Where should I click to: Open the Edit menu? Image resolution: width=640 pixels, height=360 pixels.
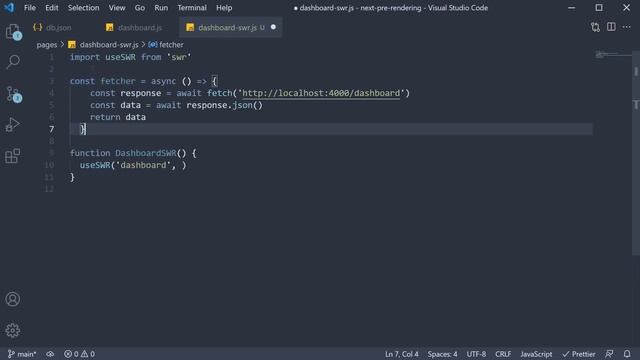[52, 8]
